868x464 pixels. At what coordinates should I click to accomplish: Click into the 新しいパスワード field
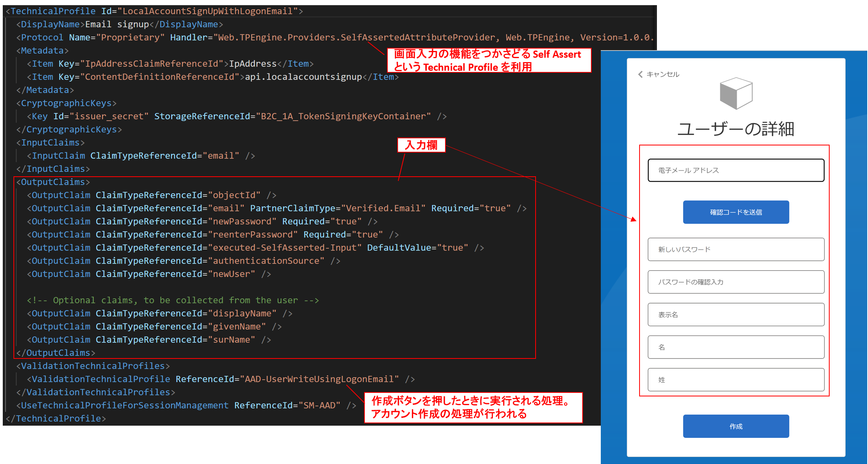[736, 249]
